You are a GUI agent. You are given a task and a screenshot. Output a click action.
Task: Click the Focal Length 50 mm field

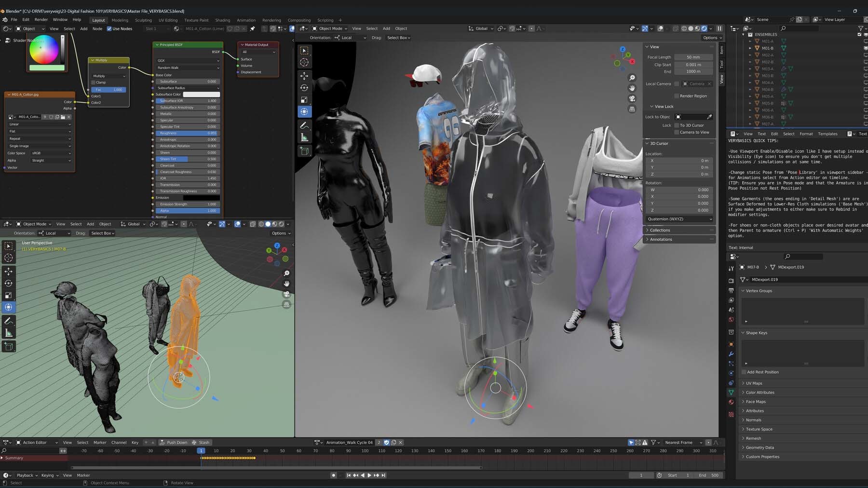[693, 57]
